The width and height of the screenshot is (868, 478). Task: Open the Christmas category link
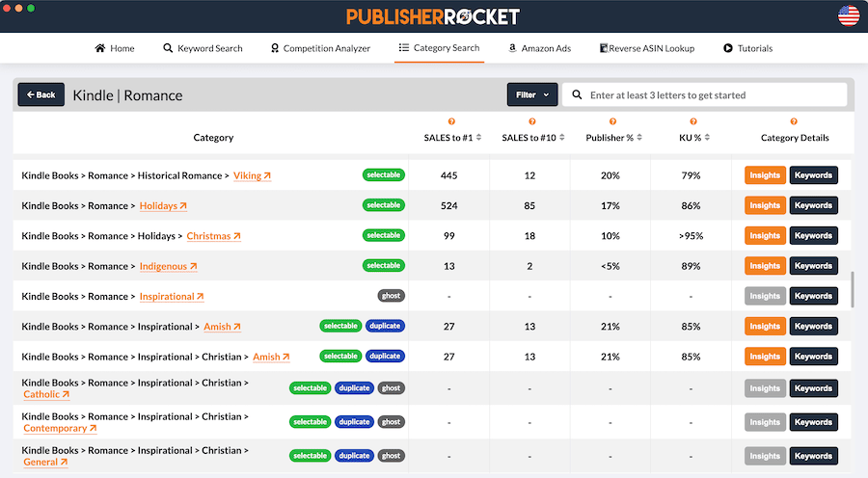tap(213, 236)
